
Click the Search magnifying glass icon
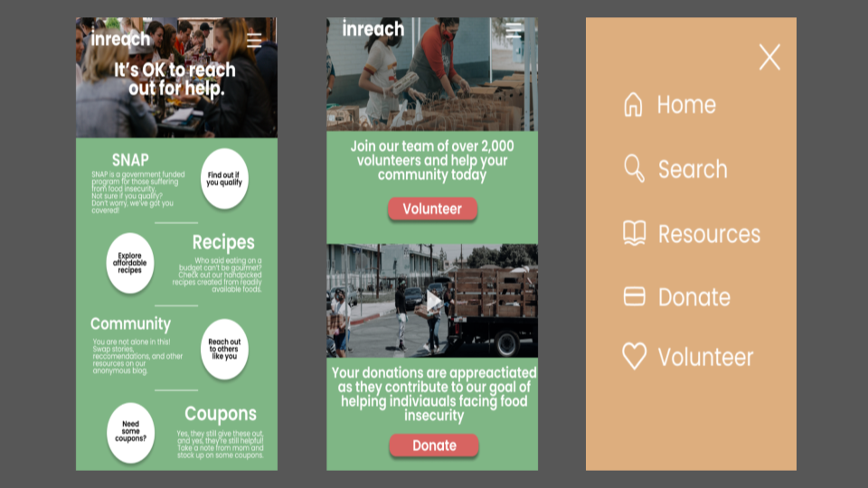pos(634,168)
